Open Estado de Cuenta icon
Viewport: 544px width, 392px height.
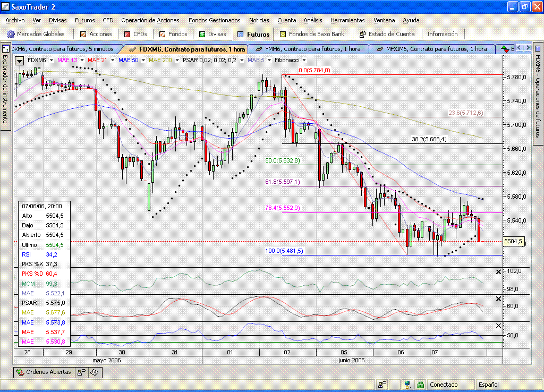pyautogui.click(x=362, y=34)
